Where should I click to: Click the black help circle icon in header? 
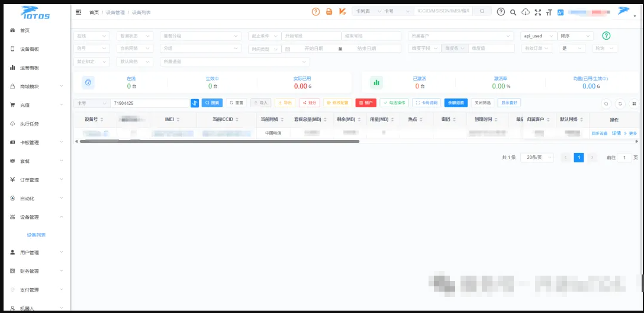501,12
